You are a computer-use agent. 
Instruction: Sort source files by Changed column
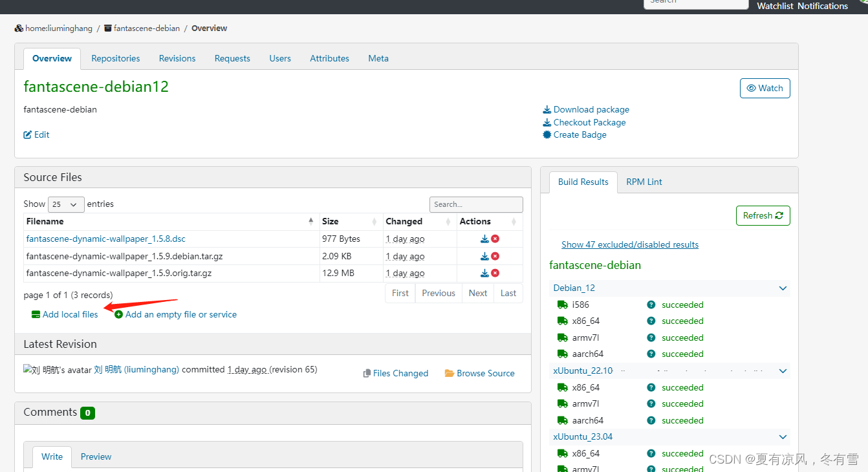click(420, 221)
